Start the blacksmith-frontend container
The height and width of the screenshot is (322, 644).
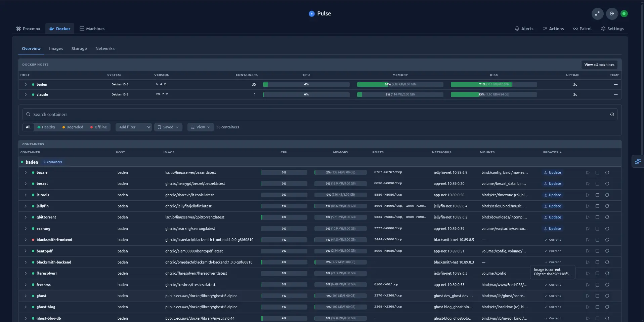click(588, 240)
